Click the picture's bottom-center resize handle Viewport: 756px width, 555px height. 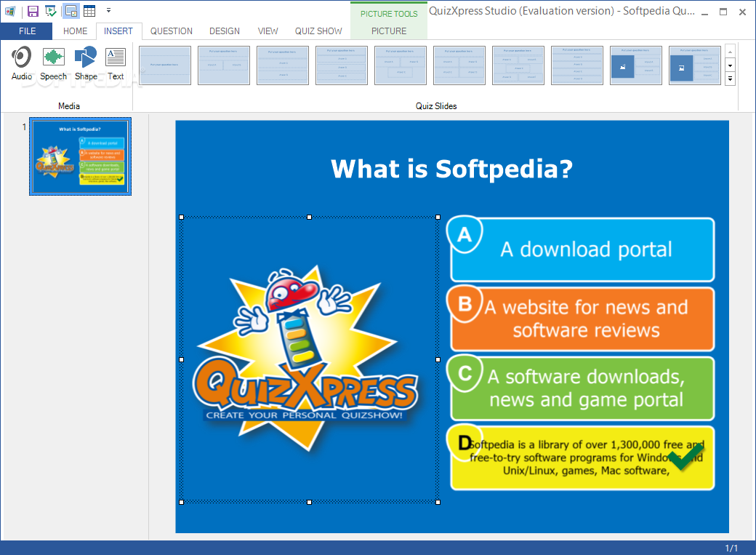tap(310, 502)
